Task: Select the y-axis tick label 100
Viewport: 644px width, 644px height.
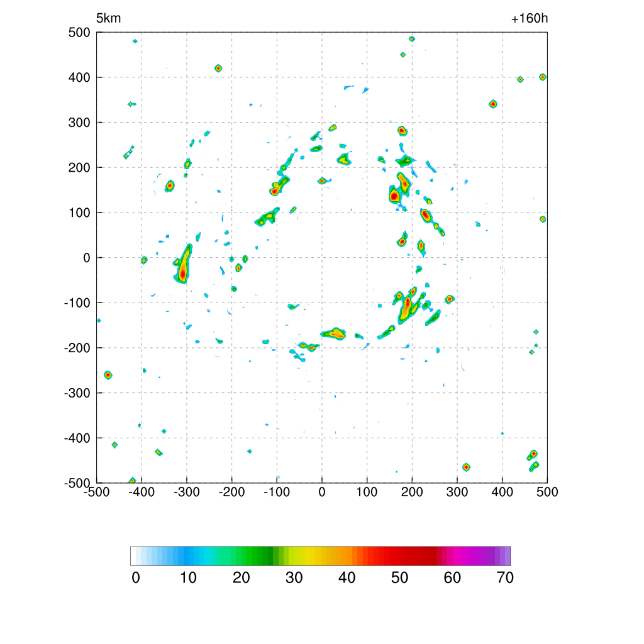Action: (79, 213)
